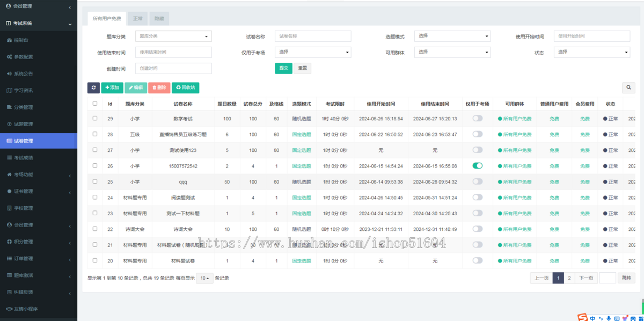The height and width of the screenshot is (321, 644).
Task: Open 分类管理 list icon in sidebar
Action: (9, 107)
